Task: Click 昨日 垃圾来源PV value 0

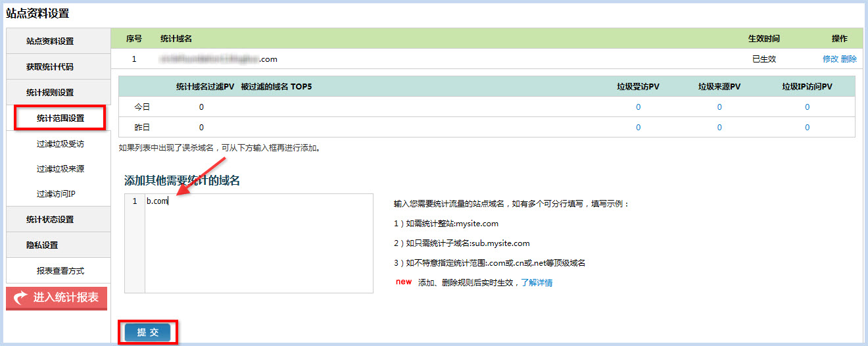Action: point(719,128)
